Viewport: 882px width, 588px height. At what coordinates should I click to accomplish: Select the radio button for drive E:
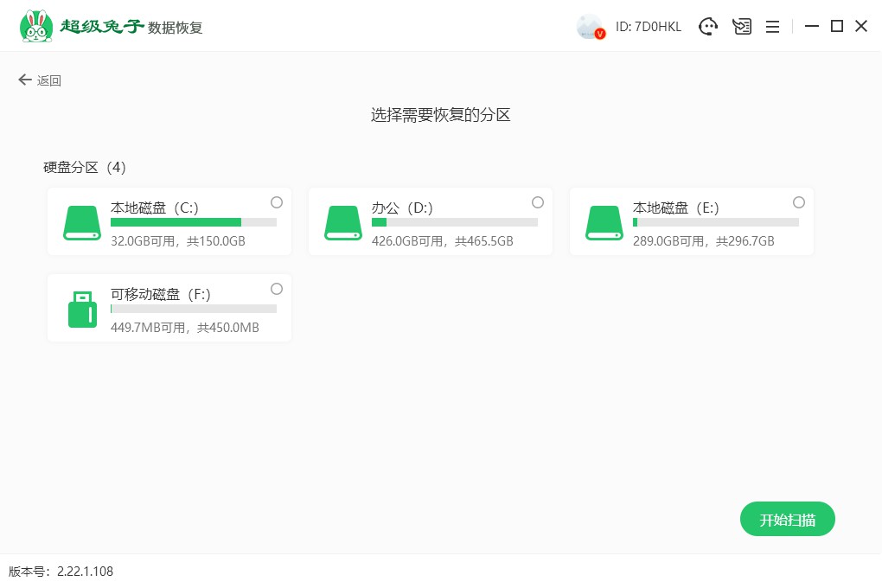point(799,202)
